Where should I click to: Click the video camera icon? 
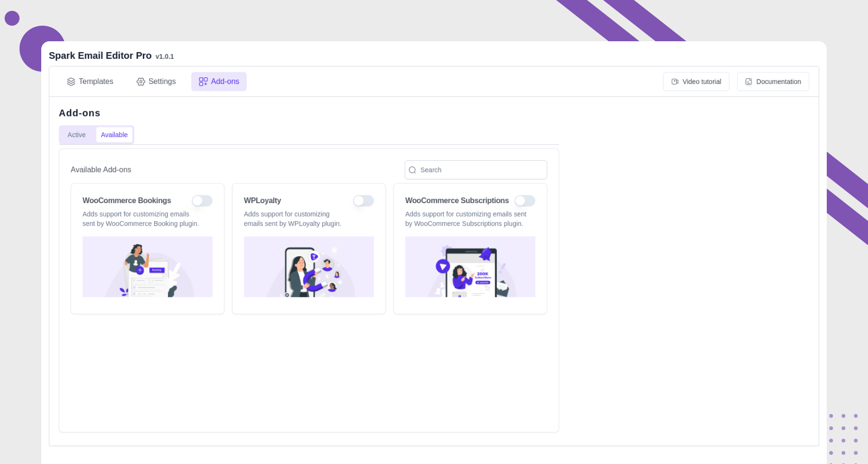pos(675,81)
